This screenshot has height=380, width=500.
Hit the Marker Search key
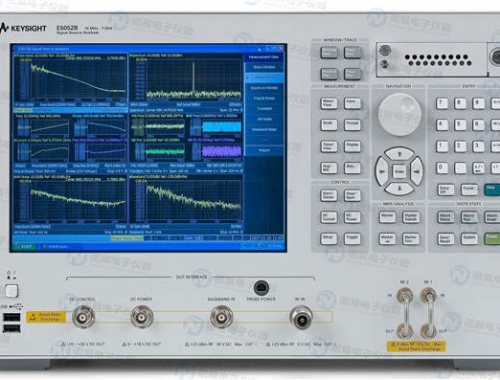[x=411, y=217]
